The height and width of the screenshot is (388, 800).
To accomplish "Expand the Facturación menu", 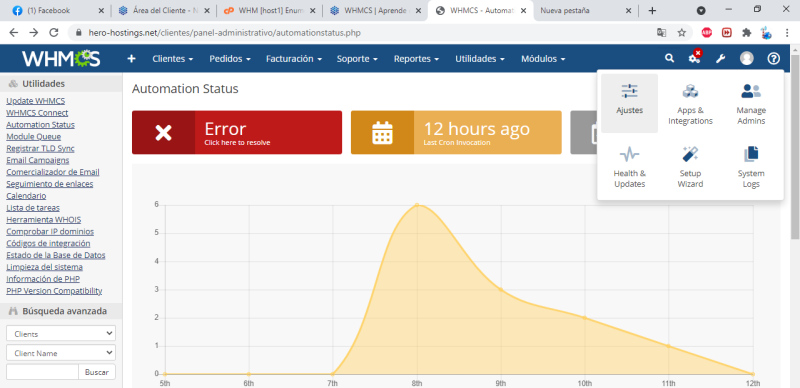I will tap(293, 59).
